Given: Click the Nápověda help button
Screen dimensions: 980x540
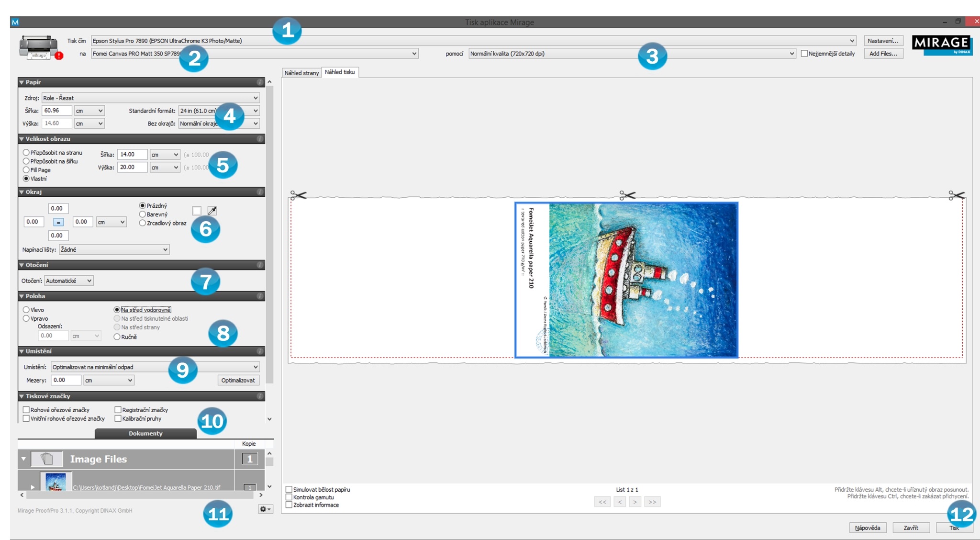Looking at the screenshot, I should point(868,528).
